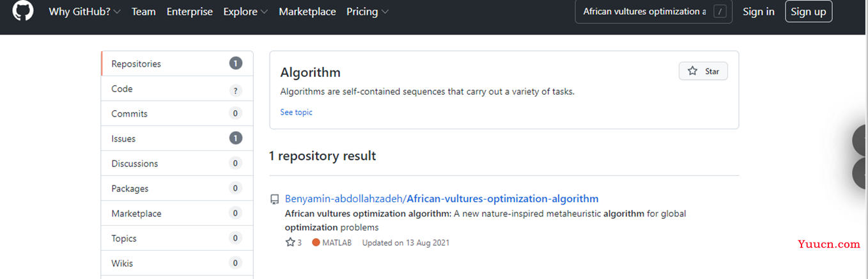Click the star icon showing 3 stars

(290, 243)
